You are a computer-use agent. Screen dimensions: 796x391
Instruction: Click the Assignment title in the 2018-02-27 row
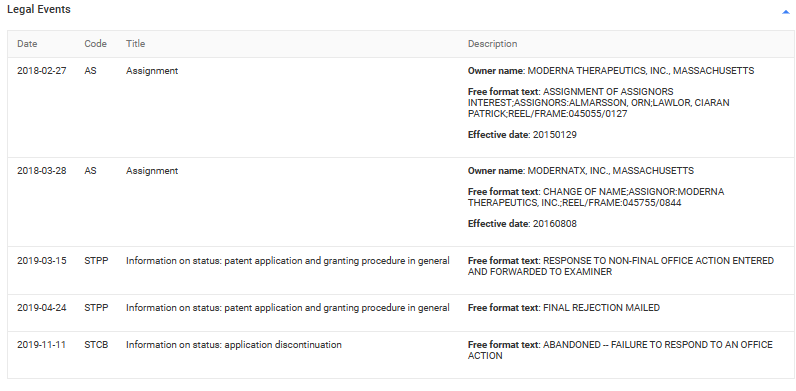(x=152, y=71)
